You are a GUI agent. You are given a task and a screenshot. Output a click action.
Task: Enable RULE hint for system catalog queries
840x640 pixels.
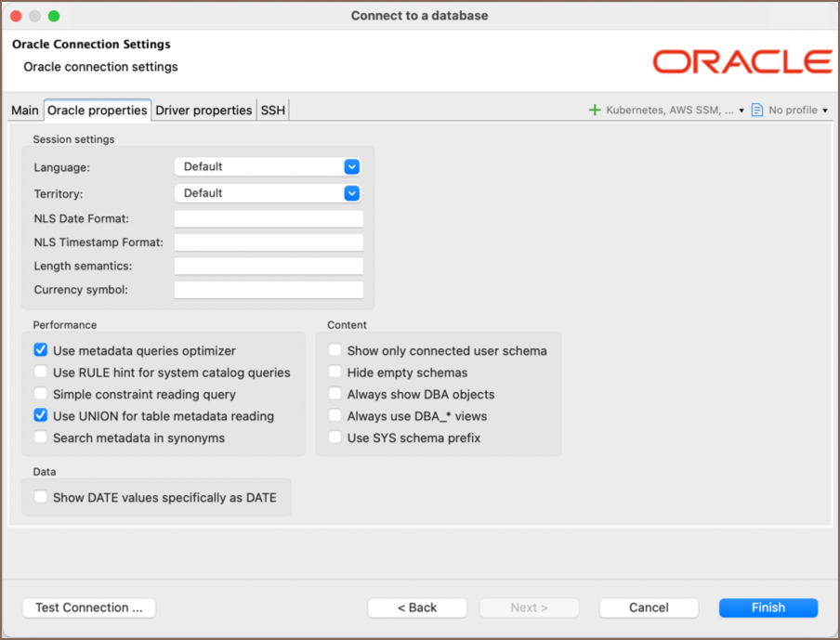(x=40, y=372)
